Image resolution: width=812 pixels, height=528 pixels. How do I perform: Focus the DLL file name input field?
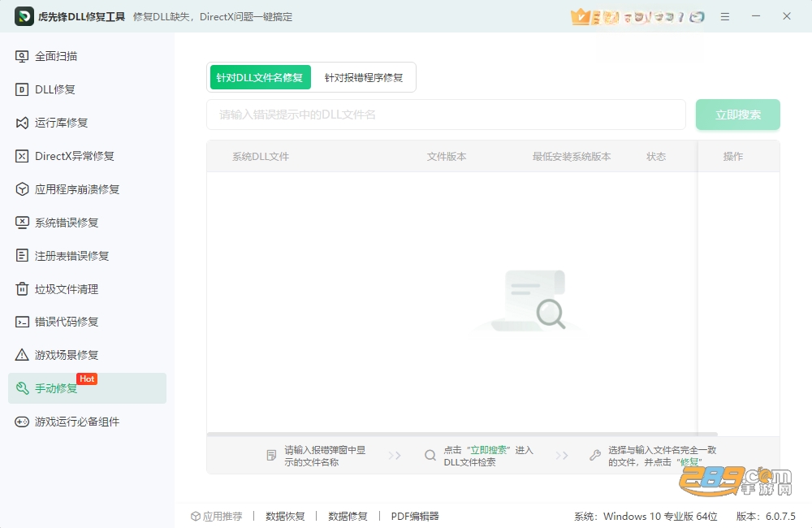coord(446,115)
